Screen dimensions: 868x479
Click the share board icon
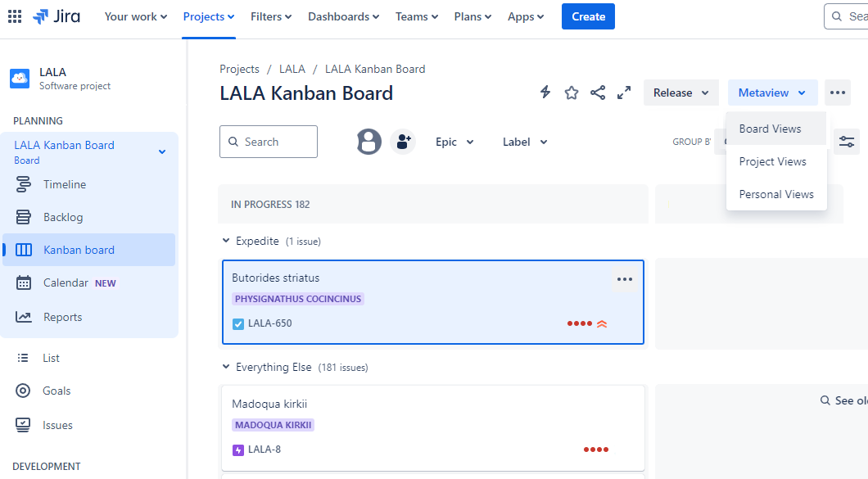pos(598,93)
